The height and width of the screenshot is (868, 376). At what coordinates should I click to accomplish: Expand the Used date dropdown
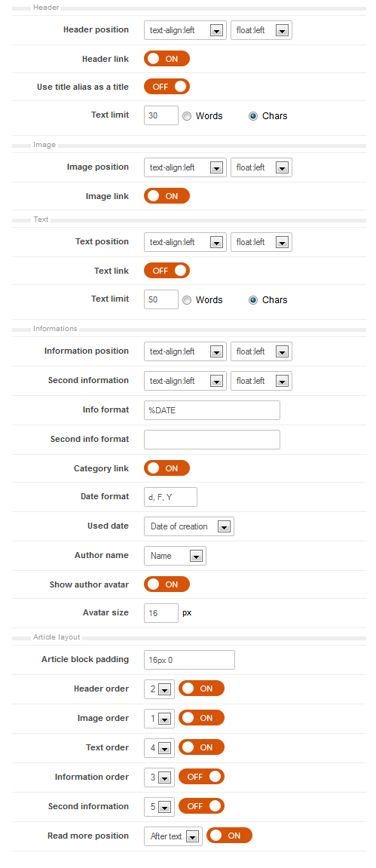tap(189, 526)
